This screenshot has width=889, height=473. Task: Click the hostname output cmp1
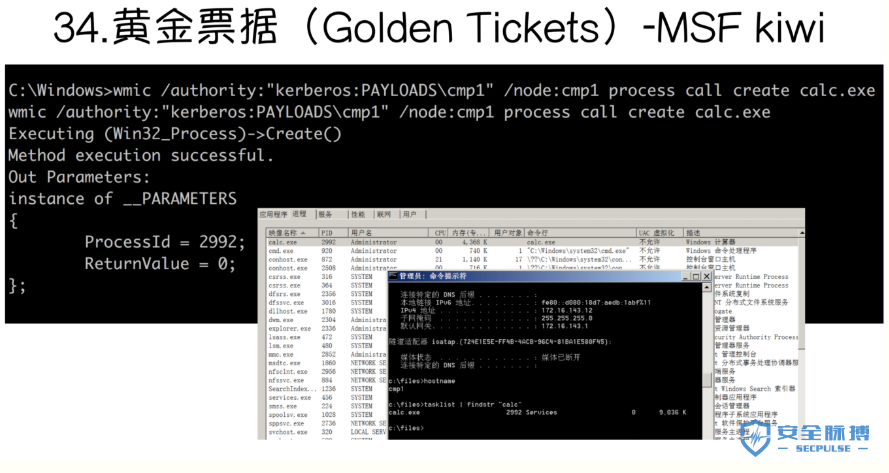pyautogui.click(x=396, y=389)
